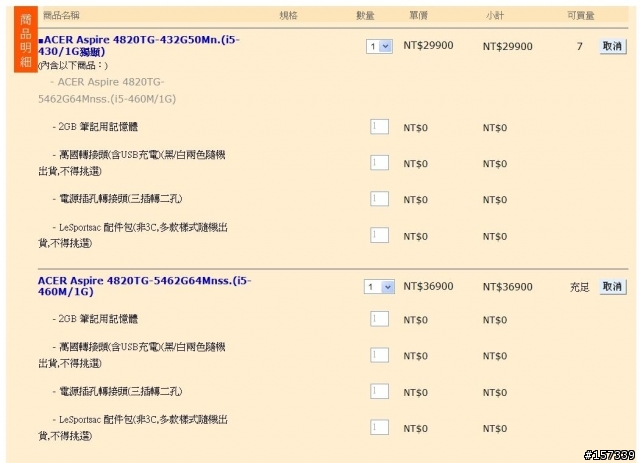The image size is (641, 463).
Task: Click the 單價 column header
Action: tap(419, 16)
